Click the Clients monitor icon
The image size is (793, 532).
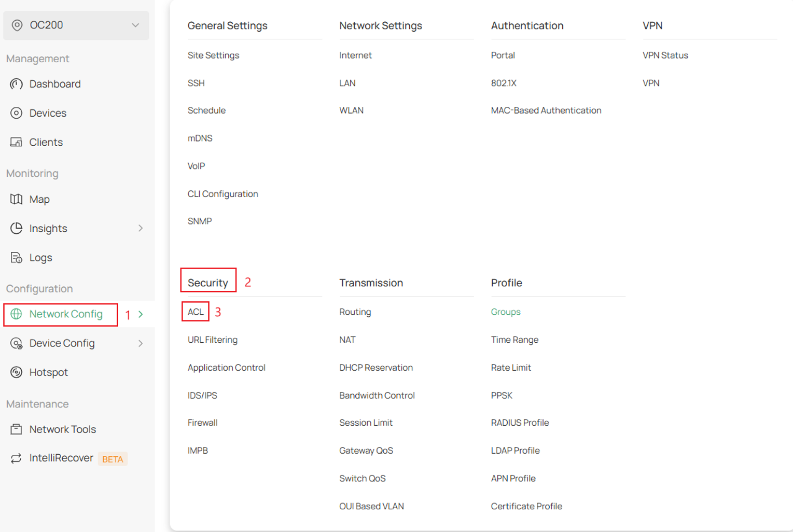pos(17,142)
